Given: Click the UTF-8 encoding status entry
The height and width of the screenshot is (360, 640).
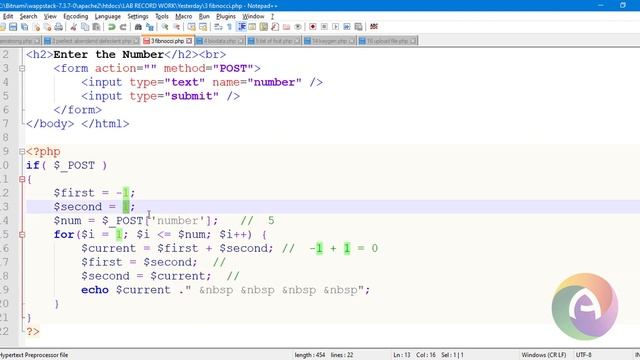Looking at the screenshot, I should [584, 355].
